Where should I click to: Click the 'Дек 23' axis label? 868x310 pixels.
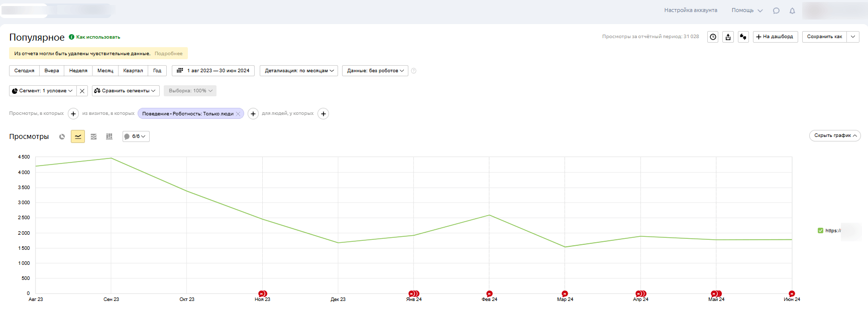pyautogui.click(x=338, y=299)
